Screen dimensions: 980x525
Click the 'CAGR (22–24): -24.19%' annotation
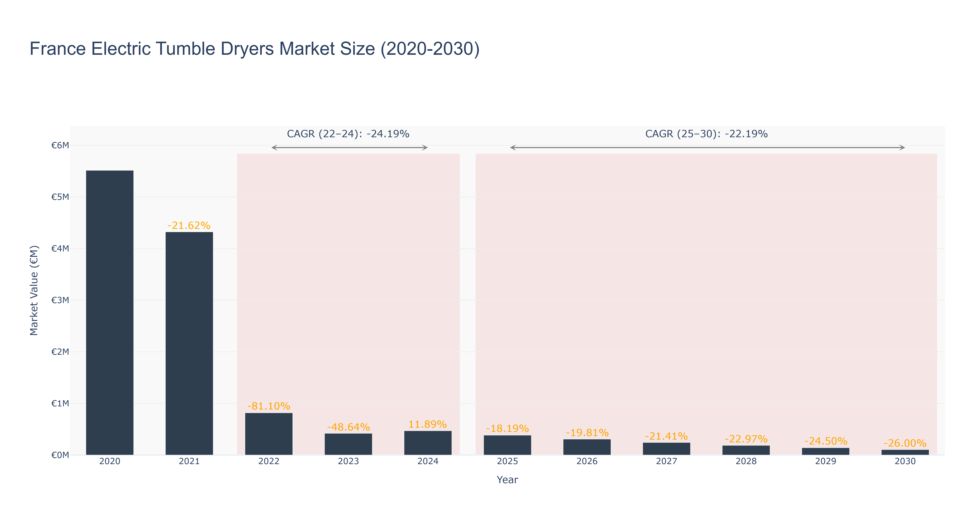(x=348, y=134)
